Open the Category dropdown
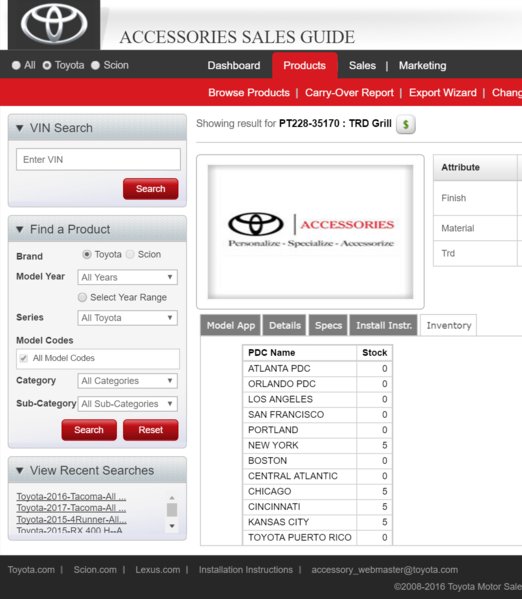Image resolution: width=522 pixels, height=599 pixels. click(x=127, y=381)
